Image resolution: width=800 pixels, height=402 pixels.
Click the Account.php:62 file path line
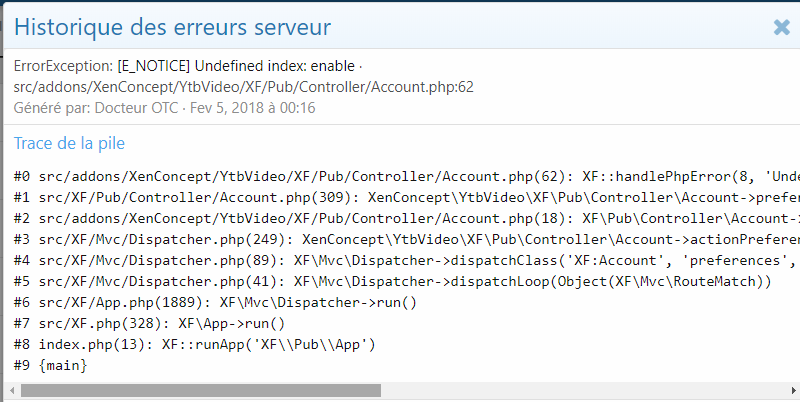tap(244, 87)
